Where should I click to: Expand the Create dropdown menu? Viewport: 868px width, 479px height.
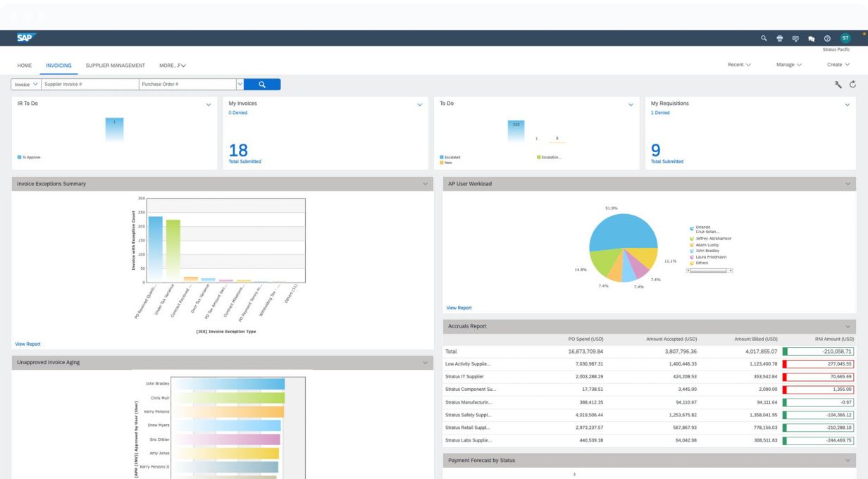pos(838,65)
